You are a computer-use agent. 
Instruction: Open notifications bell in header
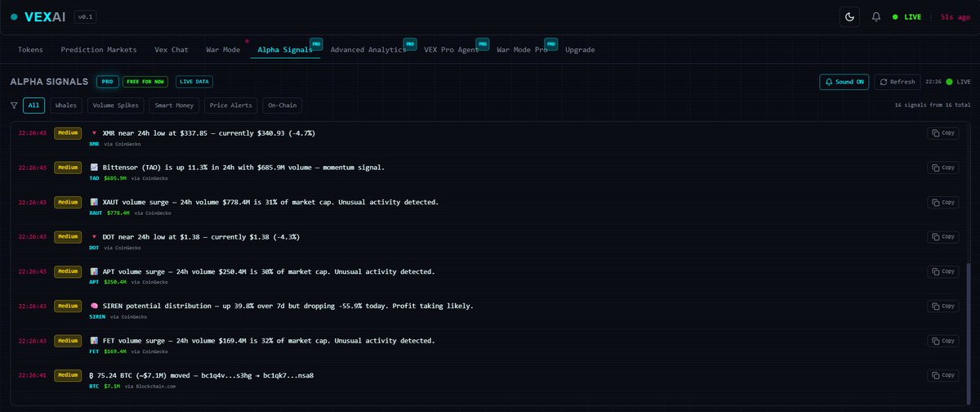[876, 16]
